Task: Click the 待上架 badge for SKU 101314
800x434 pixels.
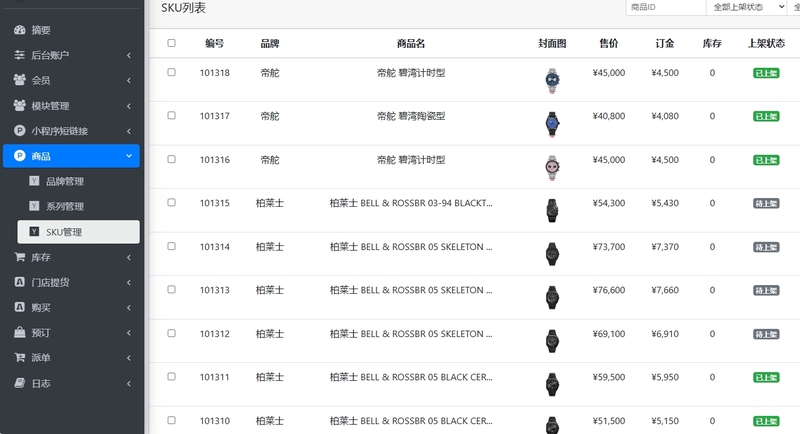Action: (x=766, y=247)
